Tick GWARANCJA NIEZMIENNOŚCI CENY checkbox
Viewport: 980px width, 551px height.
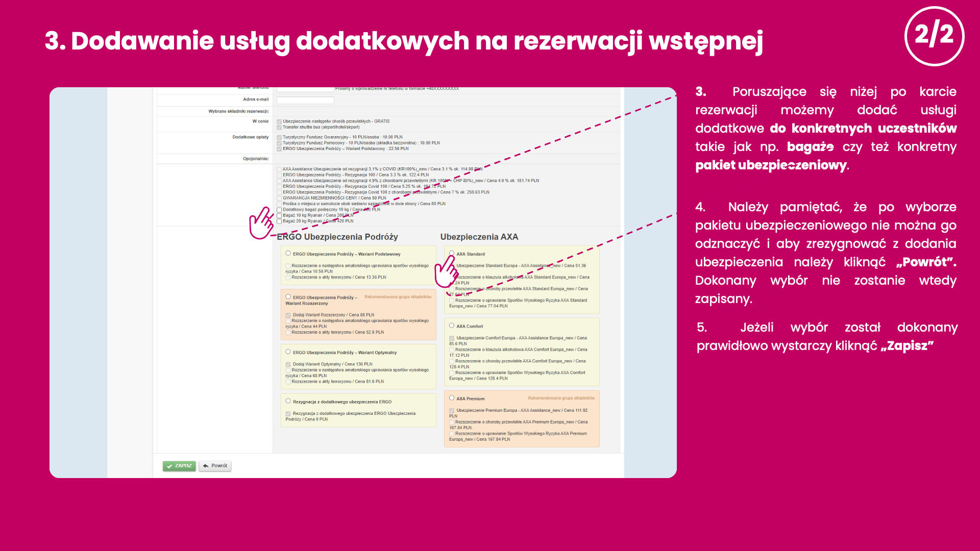coord(279,198)
